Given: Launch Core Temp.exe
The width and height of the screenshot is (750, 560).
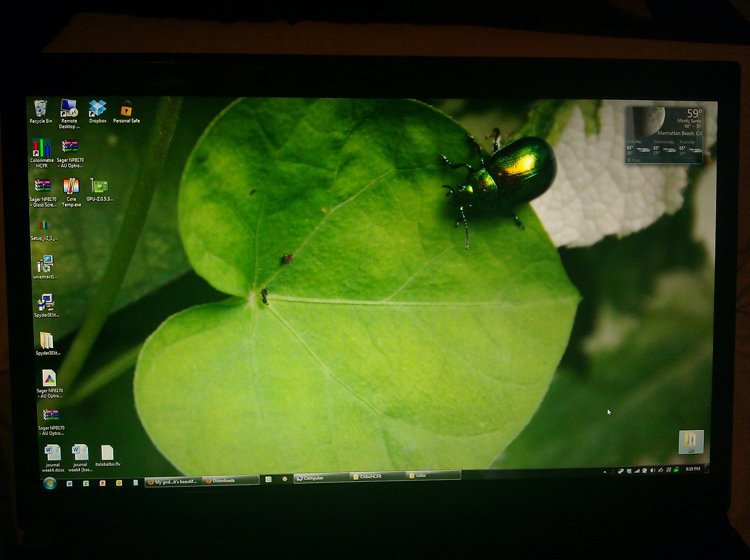Looking at the screenshot, I should click(71, 192).
